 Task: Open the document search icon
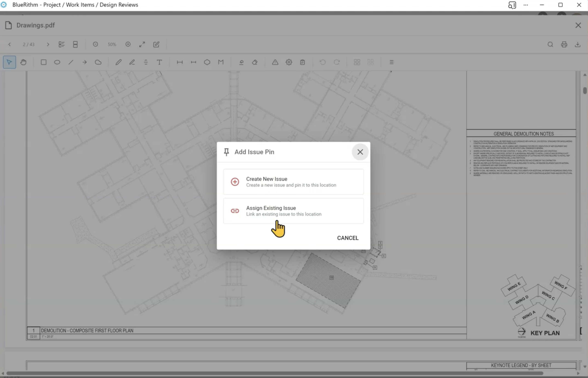coord(550,44)
